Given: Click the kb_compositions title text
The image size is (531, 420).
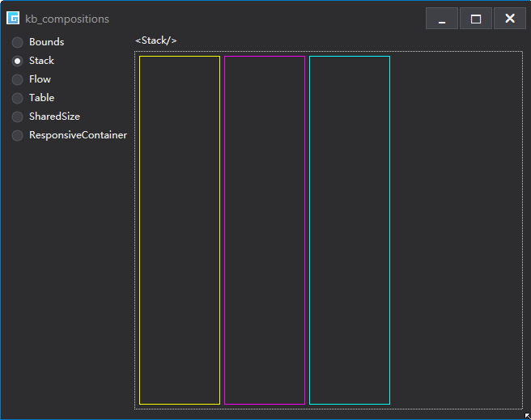Looking at the screenshot, I should click(67, 19).
